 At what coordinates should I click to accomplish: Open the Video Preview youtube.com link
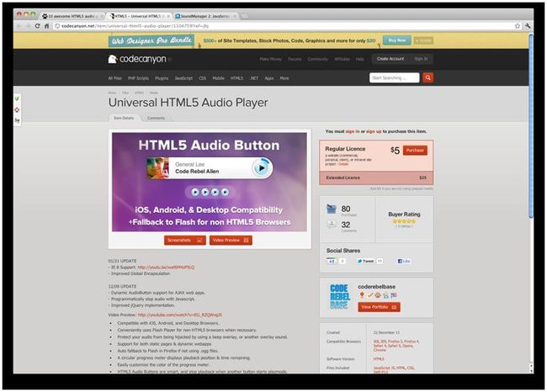[x=179, y=315]
